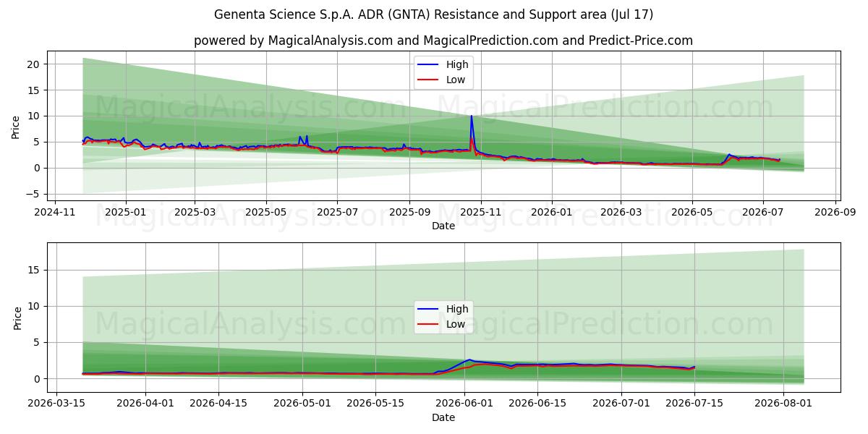Click the '2026-01' x-axis label
Viewport: 868px width, 434px height.
(x=551, y=213)
